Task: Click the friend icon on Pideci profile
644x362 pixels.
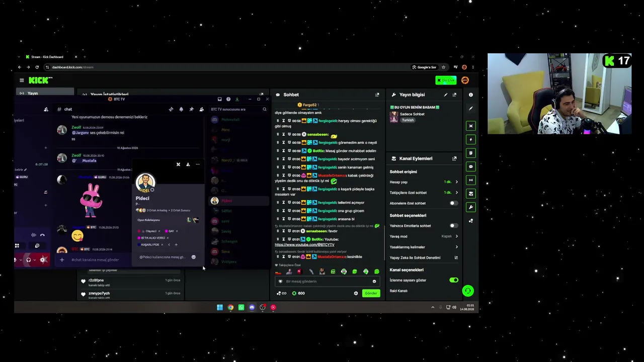Action: tap(188, 164)
